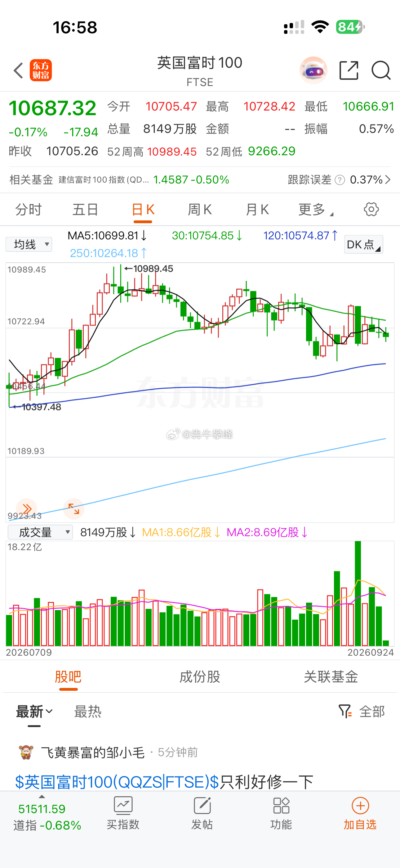Tap the MA1:8.66亿股 volume label
Image resolution: width=400 pixels, height=868 pixels.
(181, 532)
